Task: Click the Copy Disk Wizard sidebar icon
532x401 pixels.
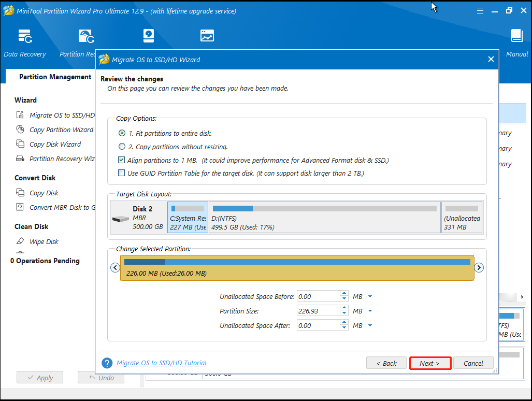Action: (20, 144)
